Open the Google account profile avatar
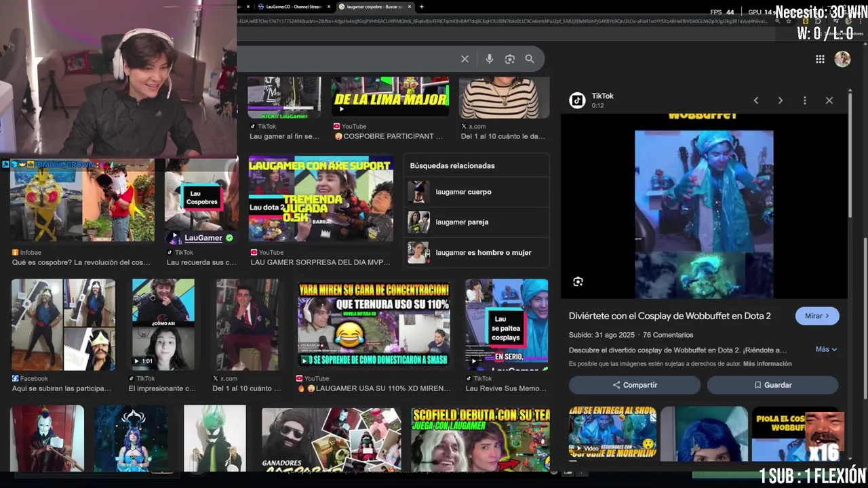This screenshot has height=488, width=868. tap(842, 59)
